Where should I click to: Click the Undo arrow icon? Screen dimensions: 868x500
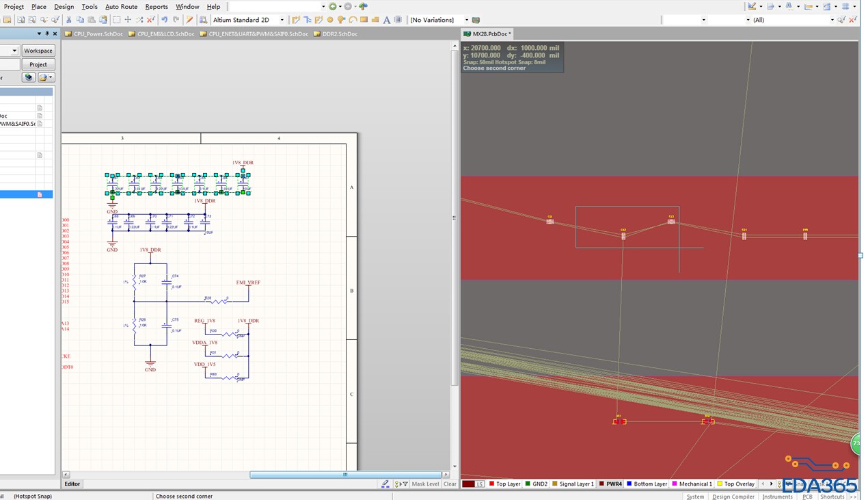[165, 20]
